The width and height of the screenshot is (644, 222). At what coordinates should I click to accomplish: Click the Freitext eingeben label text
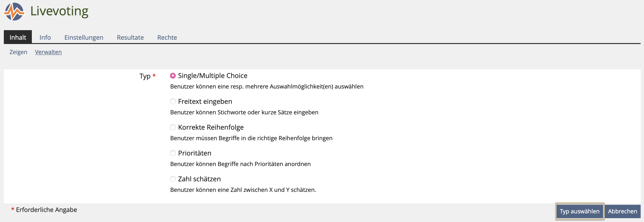tap(205, 102)
